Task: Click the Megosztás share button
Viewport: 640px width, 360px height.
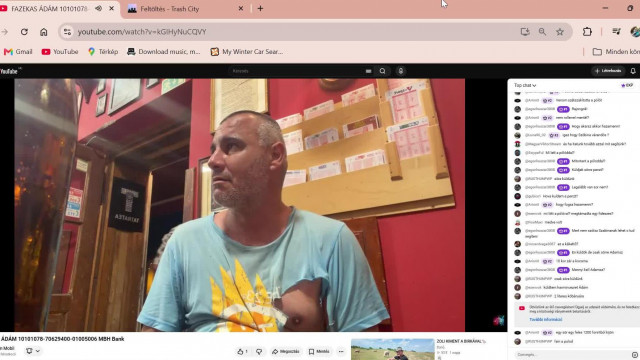Action: point(286,351)
